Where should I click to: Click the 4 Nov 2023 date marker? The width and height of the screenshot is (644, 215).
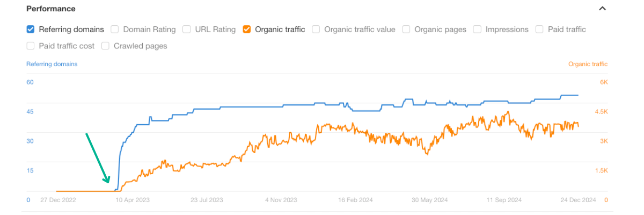(x=281, y=200)
